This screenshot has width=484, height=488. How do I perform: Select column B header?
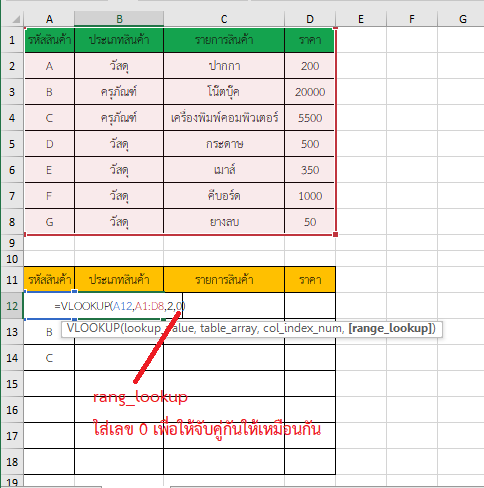(119, 19)
